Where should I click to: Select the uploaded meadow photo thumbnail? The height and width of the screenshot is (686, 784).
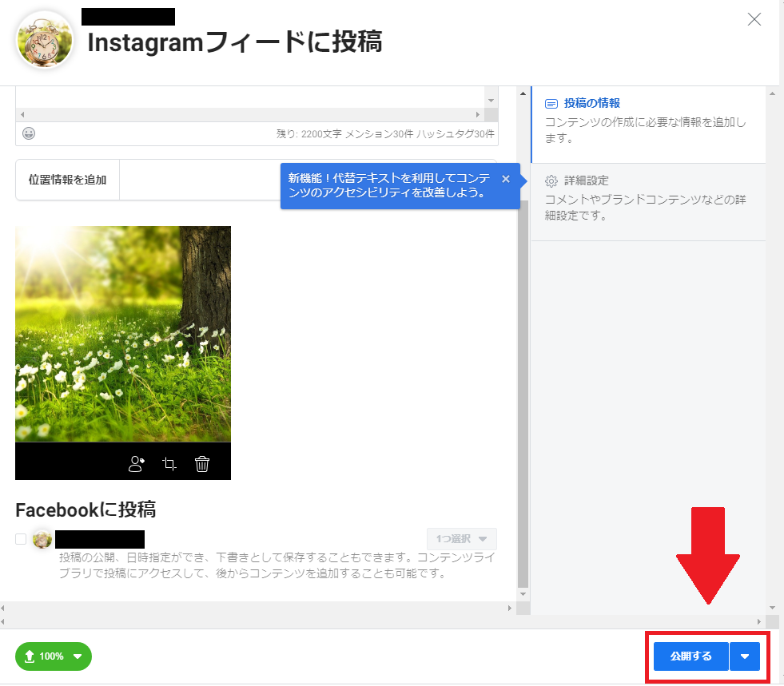click(123, 334)
